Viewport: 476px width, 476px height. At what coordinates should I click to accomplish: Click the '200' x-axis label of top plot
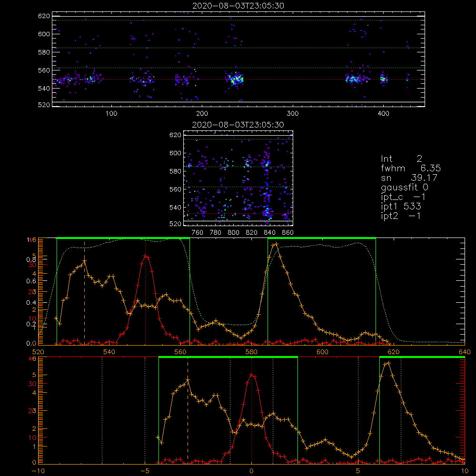[x=202, y=114]
